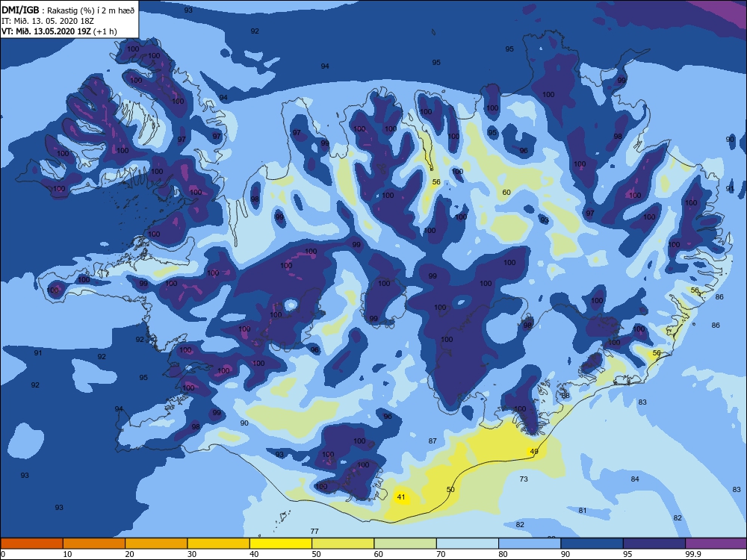Click the legend label '99.9'
The width and height of the screenshot is (747, 560).
click(x=692, y=554)
